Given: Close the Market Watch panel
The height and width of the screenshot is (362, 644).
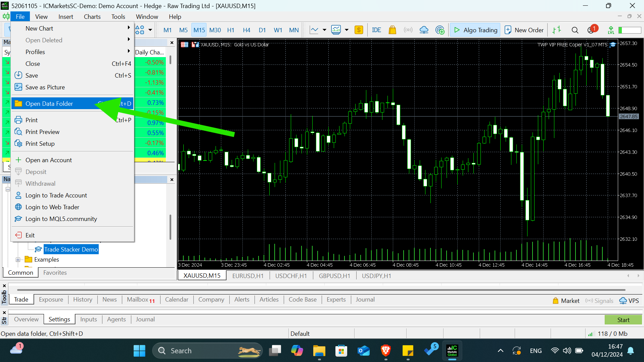Looking at the screenshot, I should [x=172, y=43].
